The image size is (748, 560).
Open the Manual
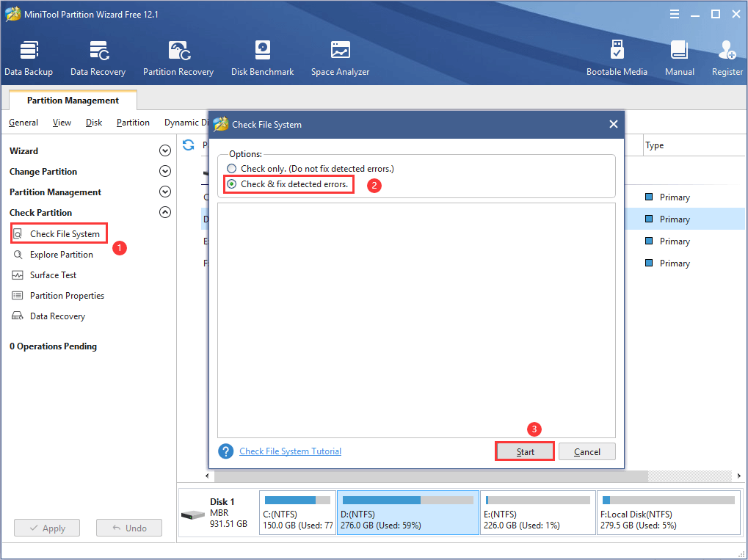coord(679,58)
